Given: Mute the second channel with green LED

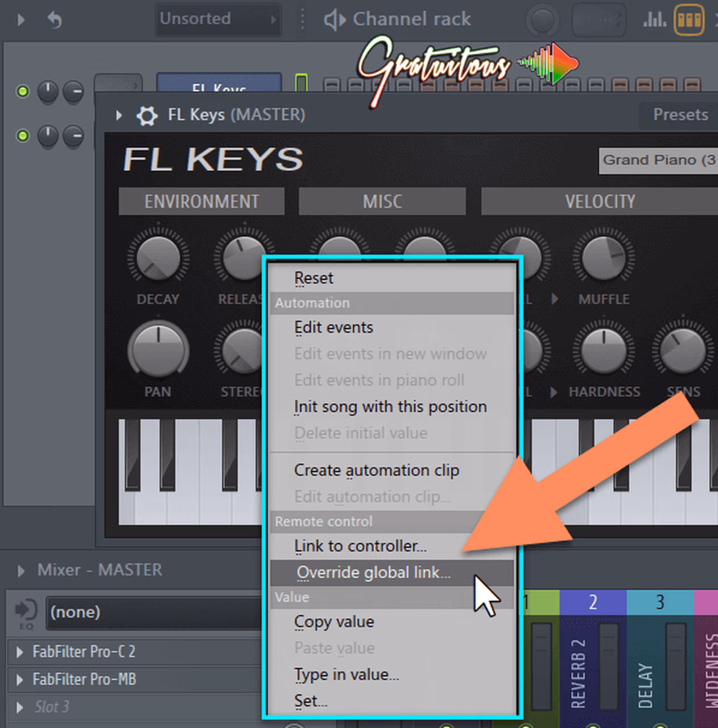Looking at the screenshot, I should point(23,136).
